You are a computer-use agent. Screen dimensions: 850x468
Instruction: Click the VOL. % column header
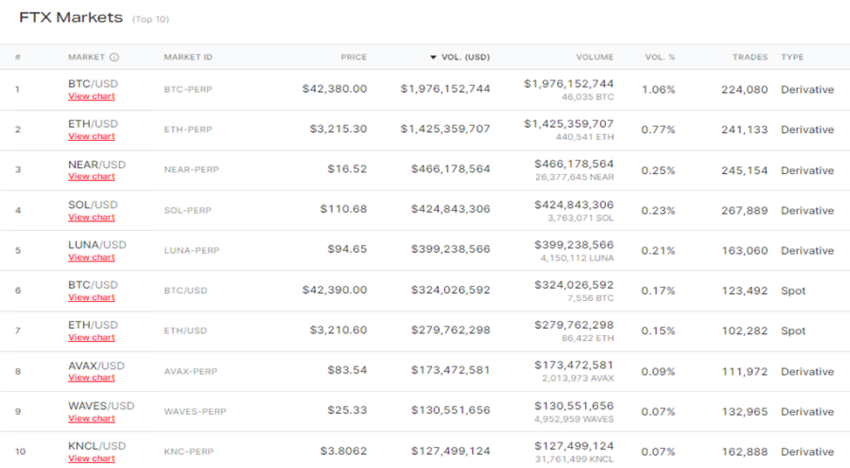[660, 57]
